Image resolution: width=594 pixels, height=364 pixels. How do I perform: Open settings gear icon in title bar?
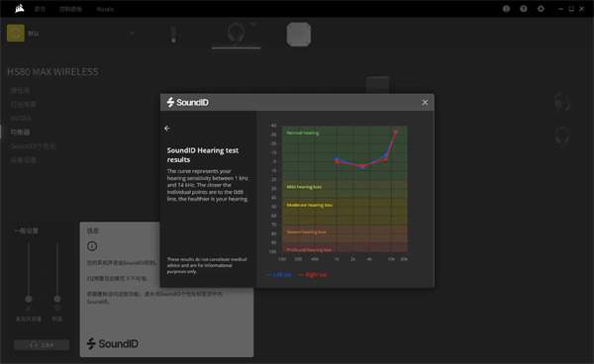(x=541, y=9)
